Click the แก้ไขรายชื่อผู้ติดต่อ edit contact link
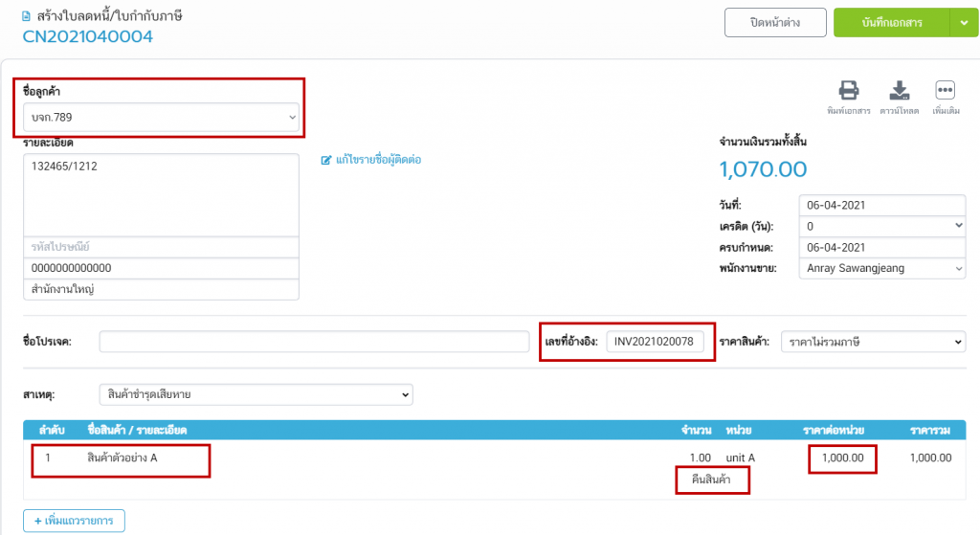The height and width of the screenshot is (535, 980). (379, 160)
